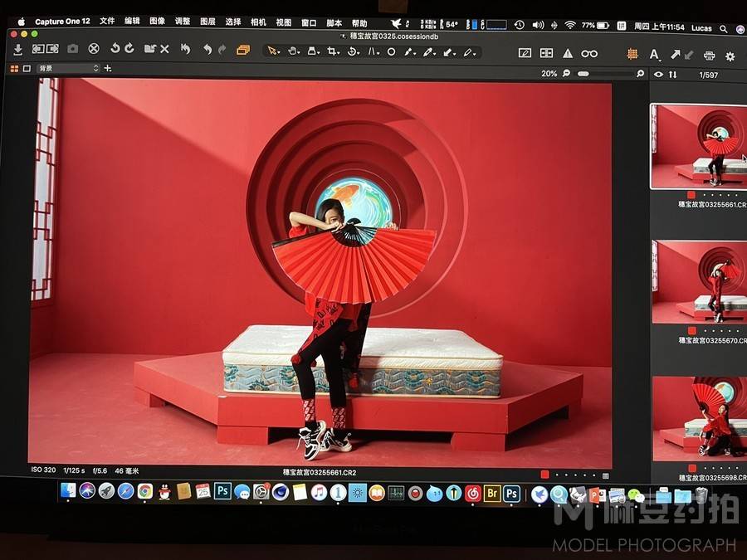
Task: Click the 1/597 image counter
Action: (709, 75)
